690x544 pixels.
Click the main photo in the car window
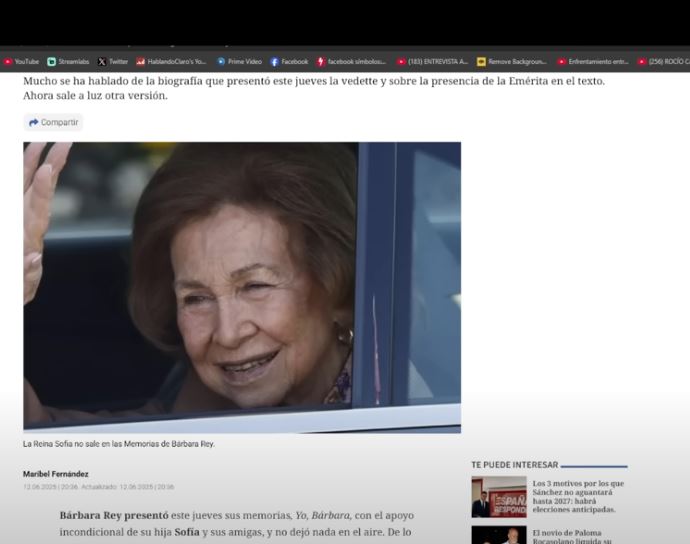[242, 287]
